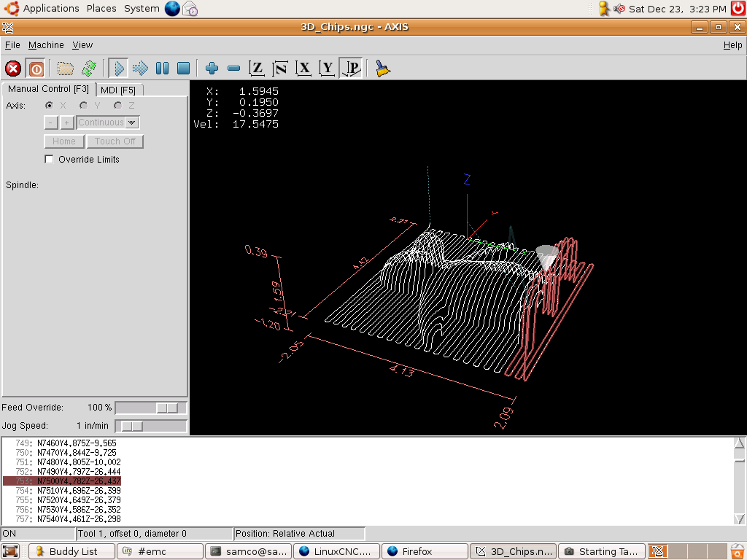Switch to MDI [F5] tab
747x560 pixels.
[x=118, y=90]
